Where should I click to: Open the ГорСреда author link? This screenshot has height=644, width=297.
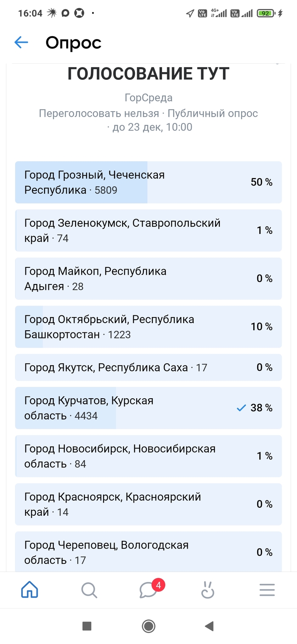(x=148, y=98)
